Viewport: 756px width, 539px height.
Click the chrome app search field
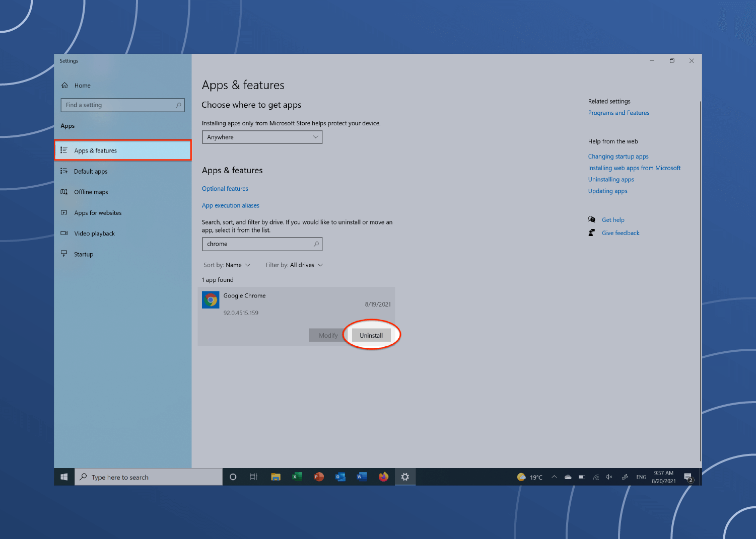(261, 244)
